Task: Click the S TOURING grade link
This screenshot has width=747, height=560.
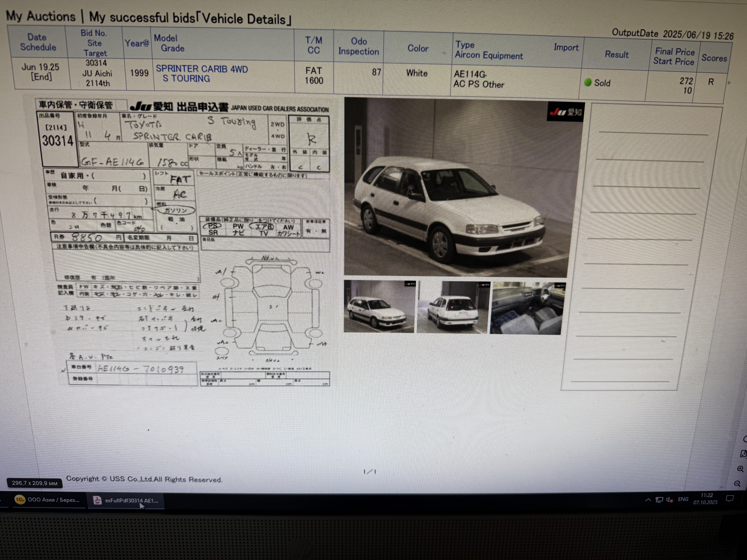Action: point(186,79)
